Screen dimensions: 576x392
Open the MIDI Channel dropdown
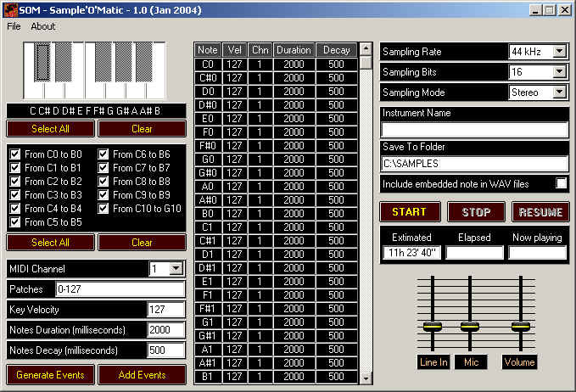click(176, 269)
